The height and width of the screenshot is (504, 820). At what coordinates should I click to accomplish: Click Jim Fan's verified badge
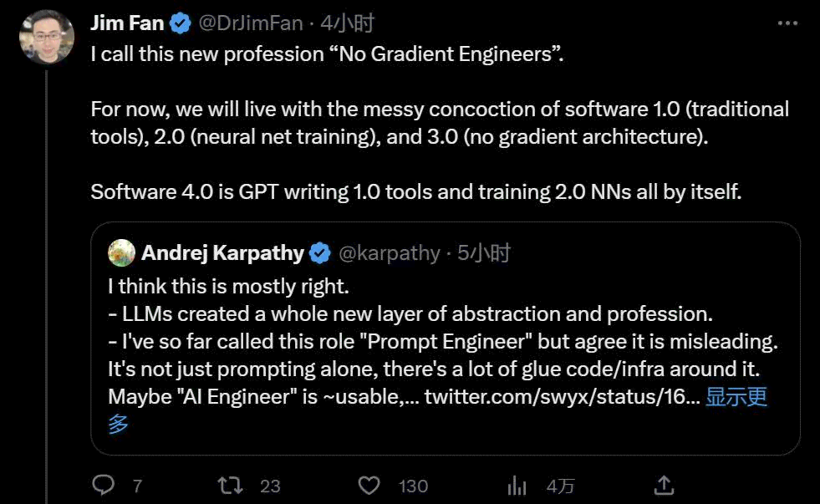(x=181, y=23)
